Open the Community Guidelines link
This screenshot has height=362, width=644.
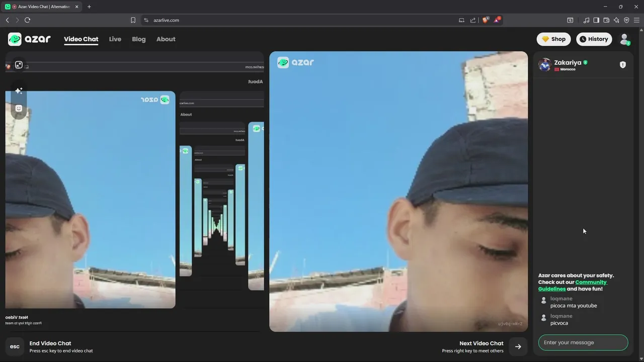(573, 286)
